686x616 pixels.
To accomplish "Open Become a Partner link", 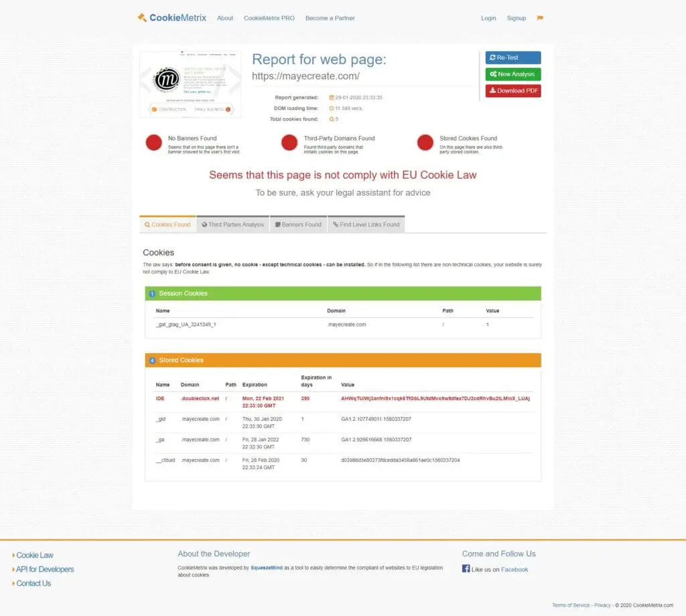I will click(x=330, y=18).
